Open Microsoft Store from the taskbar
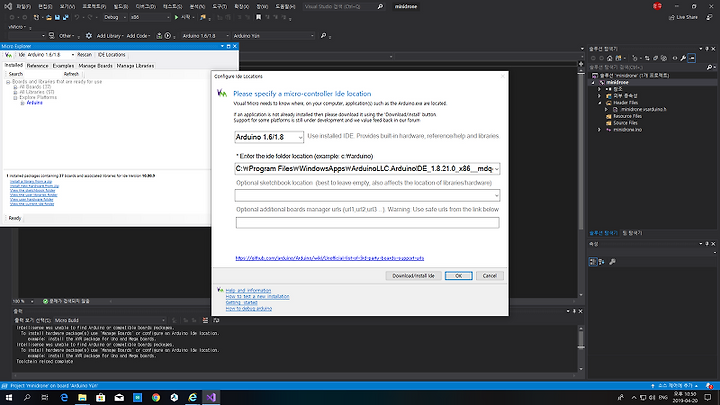The height and width of the screenshot is (405, 720). 101,397
